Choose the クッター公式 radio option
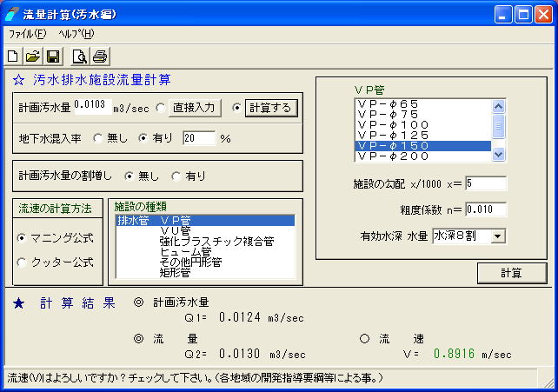This screenshot has width=558, height=392. (23, 262)
